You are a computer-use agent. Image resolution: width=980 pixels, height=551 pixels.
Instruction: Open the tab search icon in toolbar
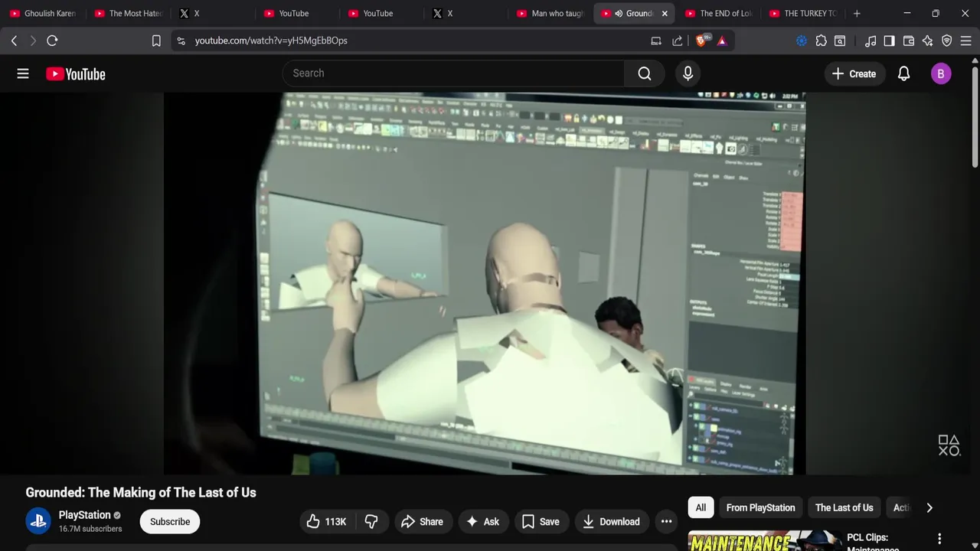pos(840,41)
